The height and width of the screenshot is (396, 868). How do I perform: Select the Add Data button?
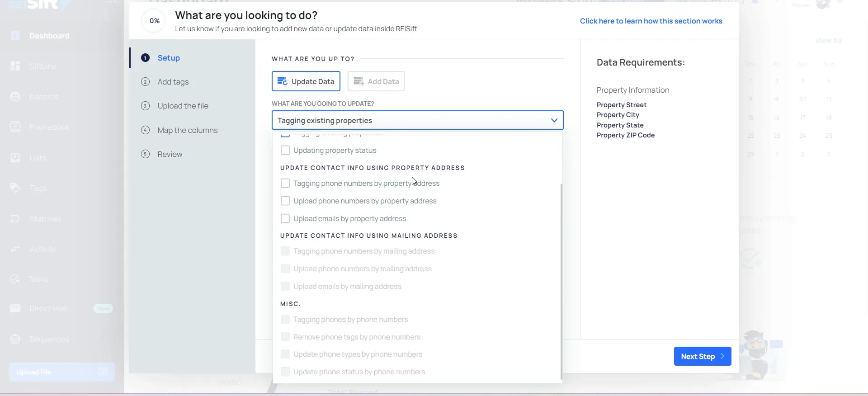coord(376,81)
